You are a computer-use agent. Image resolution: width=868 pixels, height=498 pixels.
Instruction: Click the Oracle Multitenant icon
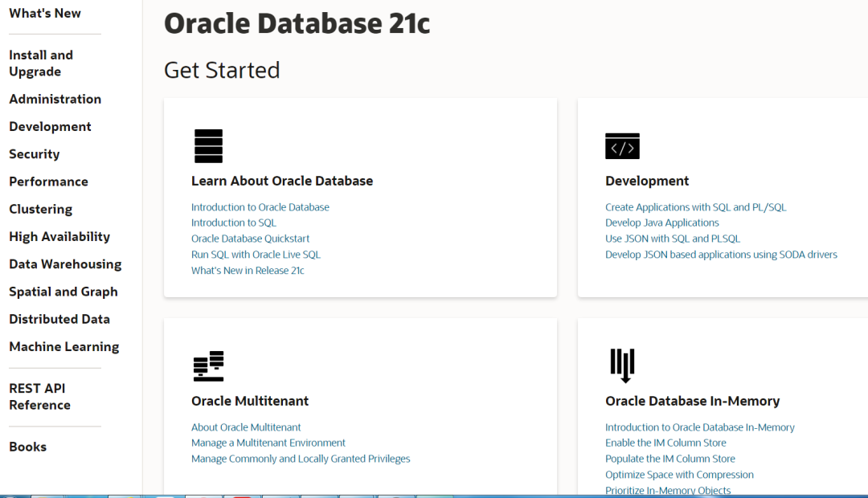[x=208, y=366]
